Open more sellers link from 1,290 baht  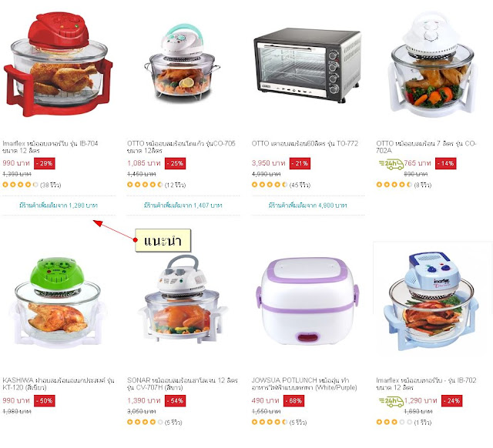tap(59, 206)
